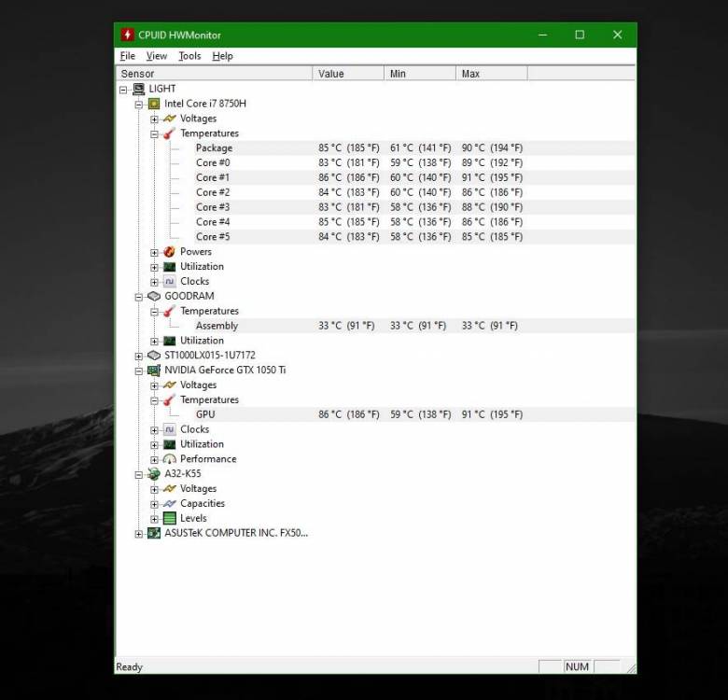The height and width of the screenshot is (700, 728).
Task: Expand the CPU Voltages node
Action: click(x=154, y=119)
